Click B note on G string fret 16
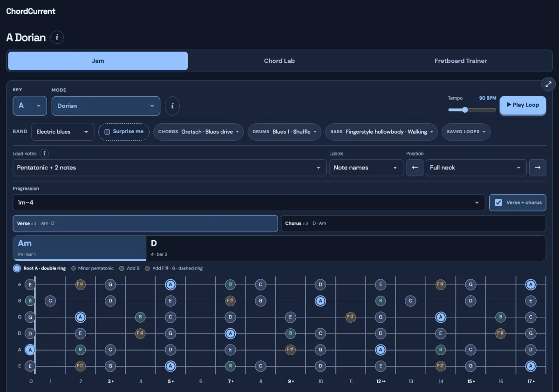The height and width of the screenshot is (392, 559). click(500, 317)
